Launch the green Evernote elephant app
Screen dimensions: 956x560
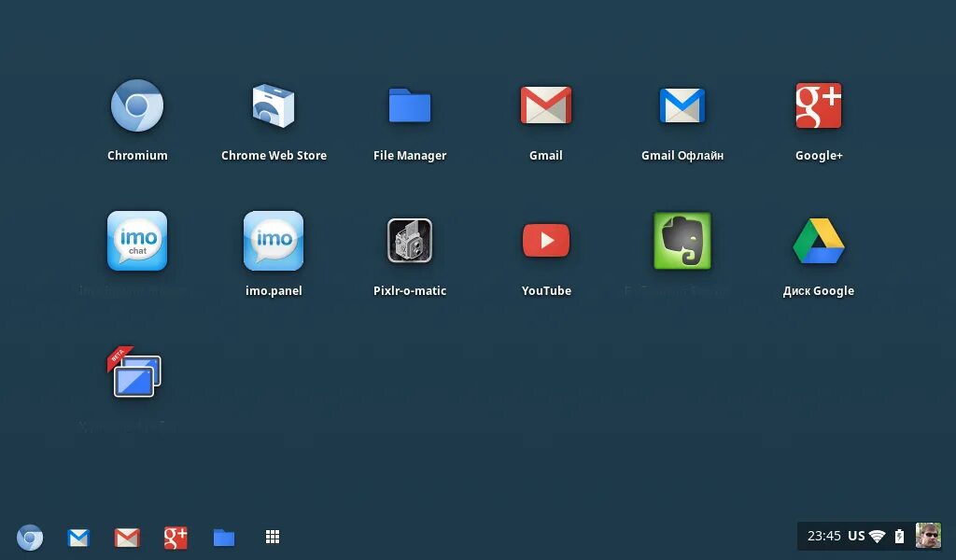pyautogui.click(x=682, y=241)
